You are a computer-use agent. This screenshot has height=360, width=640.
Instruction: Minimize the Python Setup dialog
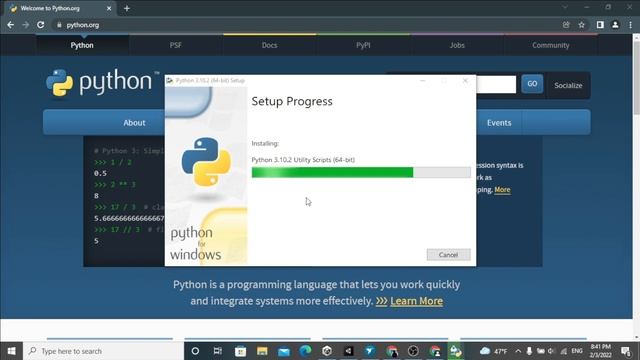tap(423, 80)
